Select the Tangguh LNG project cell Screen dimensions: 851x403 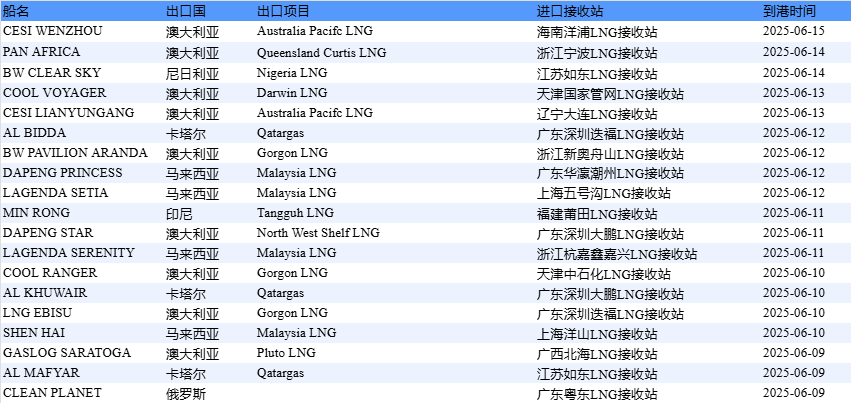(295, 213)
